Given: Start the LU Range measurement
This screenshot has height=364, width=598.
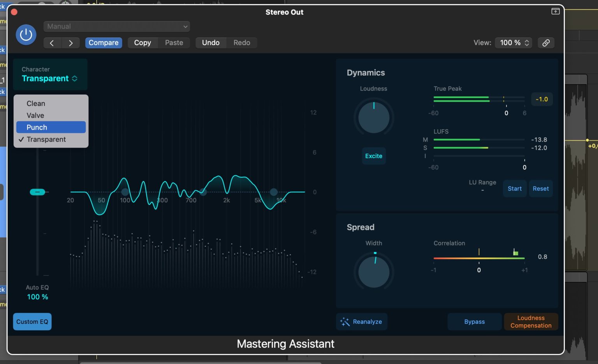Looking at the screenshot, I should [514, 188].
